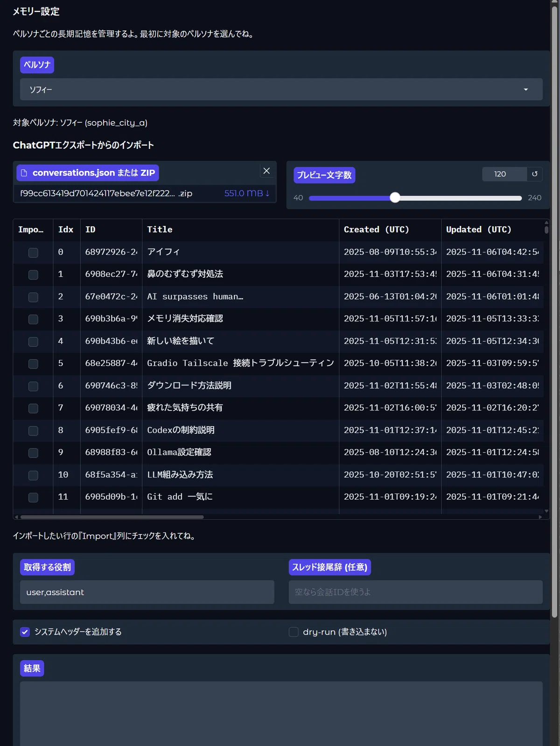Select title cell メモリ消失対応確認
This screenshot has height=746, width=560.
coord(240,319)
